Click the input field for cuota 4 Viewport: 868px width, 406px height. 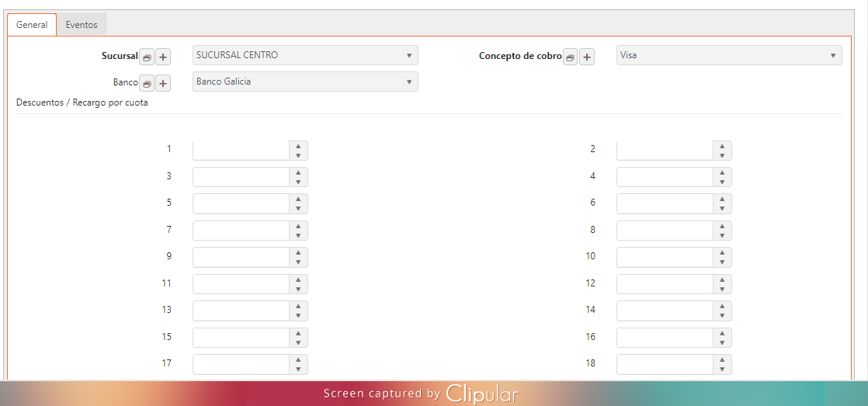[665, 177]
